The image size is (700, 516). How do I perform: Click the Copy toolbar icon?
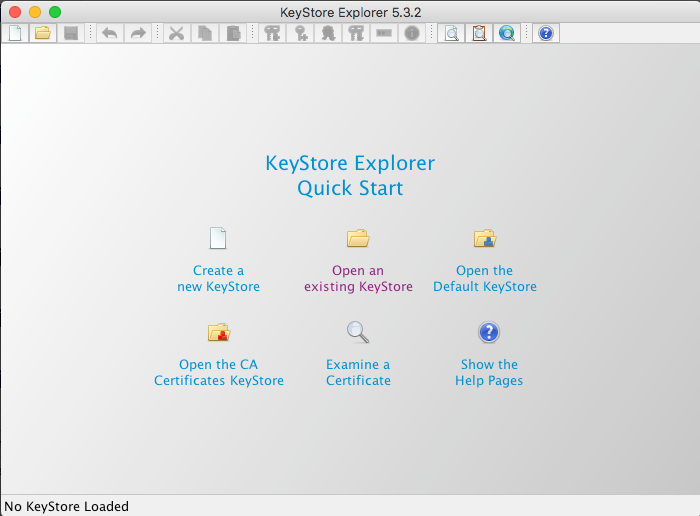click(205, 33)
